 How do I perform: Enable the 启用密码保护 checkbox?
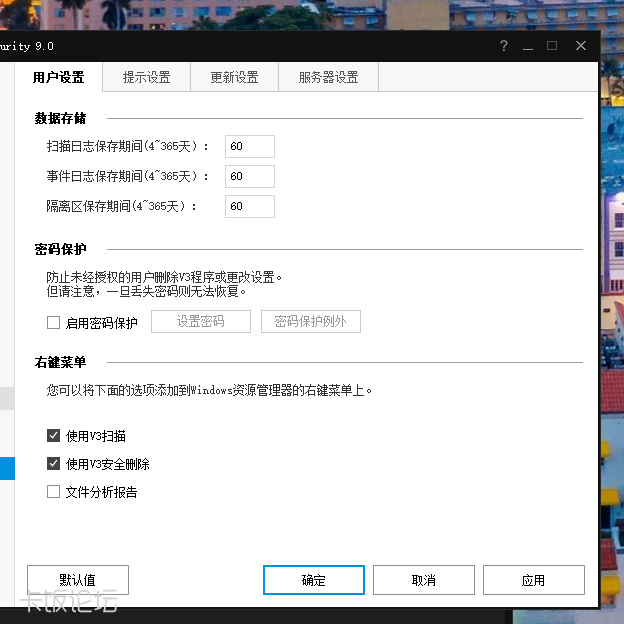coord(53,322)
